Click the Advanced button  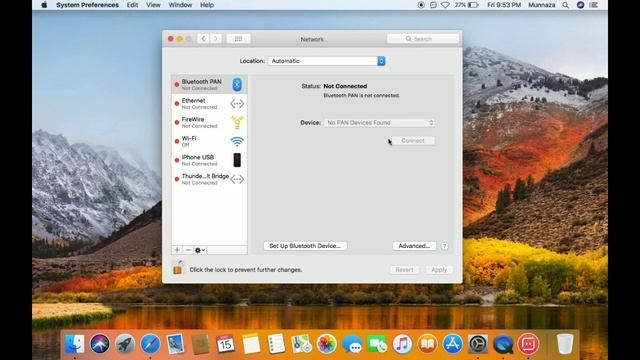[x=414, y=246]
